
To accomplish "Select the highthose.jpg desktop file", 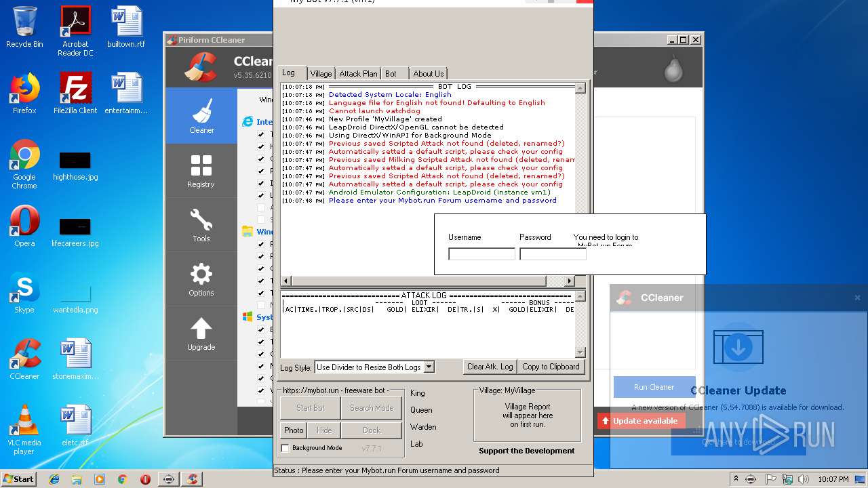I will 75,167.
